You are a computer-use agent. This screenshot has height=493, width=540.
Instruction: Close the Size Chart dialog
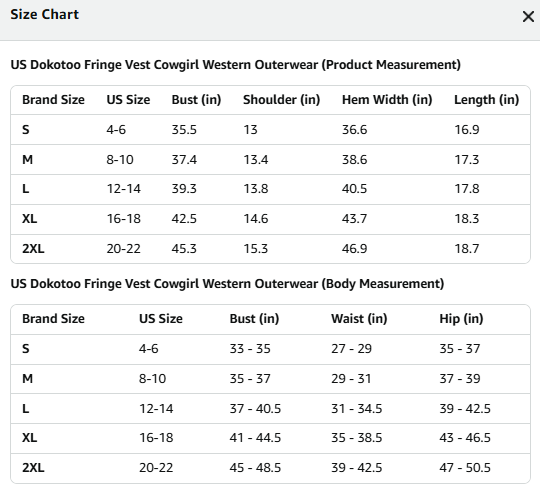coord(528,17)
